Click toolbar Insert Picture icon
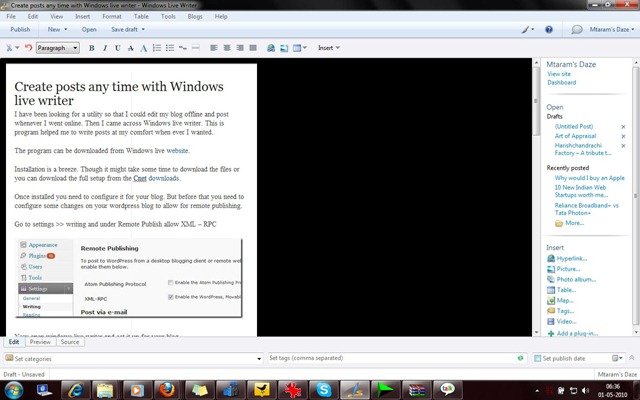Screen dimensions: 640x400 point(284,48)
